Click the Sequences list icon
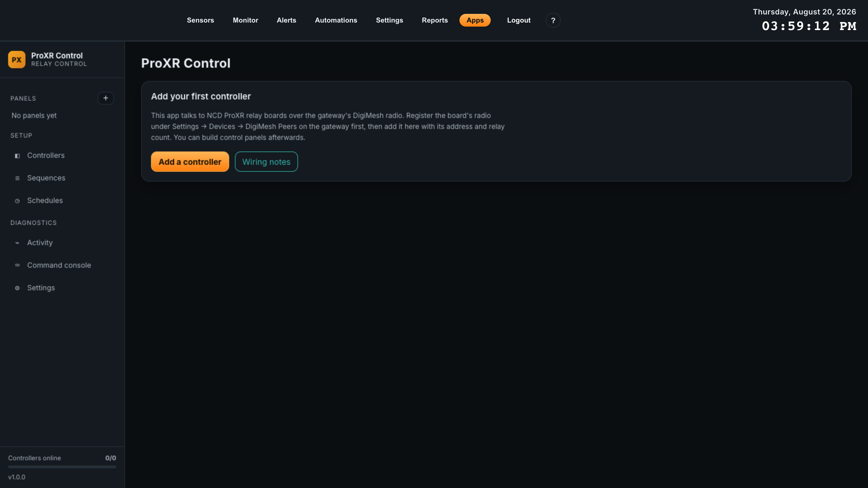868x488 pixels. (17, 178)
